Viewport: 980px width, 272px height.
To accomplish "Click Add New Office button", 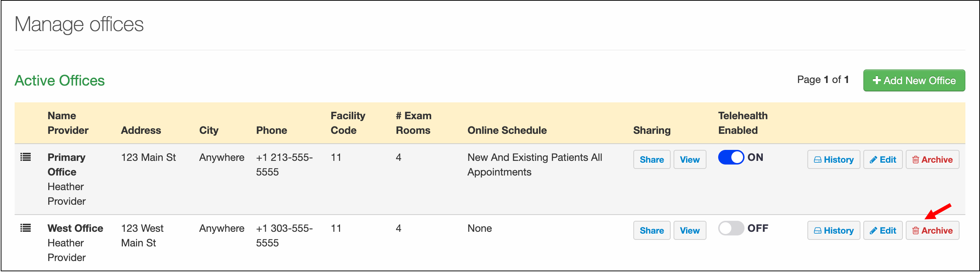I will click(914, 81).
